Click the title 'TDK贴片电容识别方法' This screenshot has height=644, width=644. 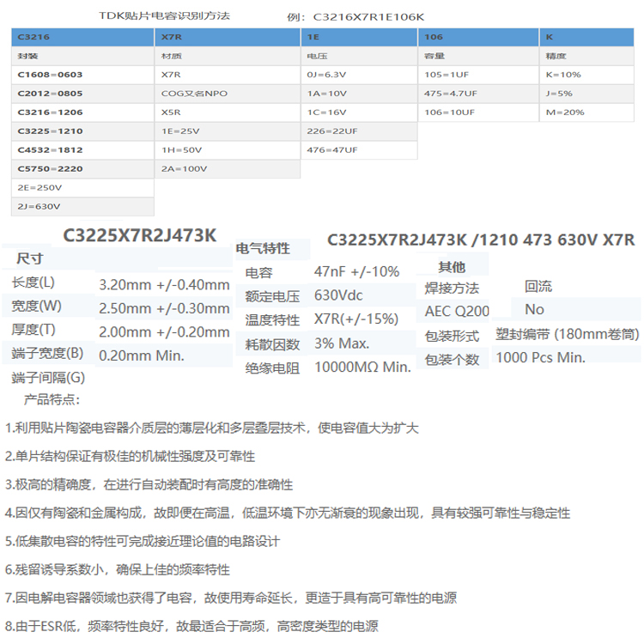[x=164, y=16]
